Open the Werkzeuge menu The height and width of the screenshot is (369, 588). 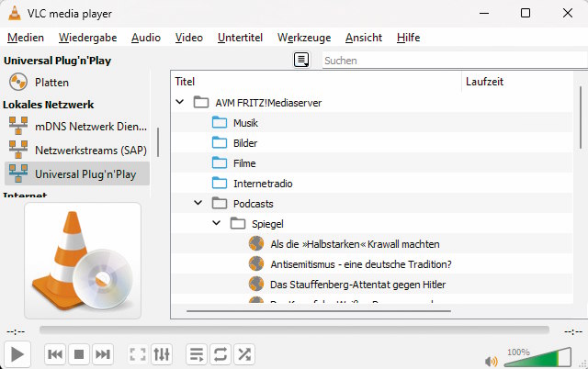304,38
